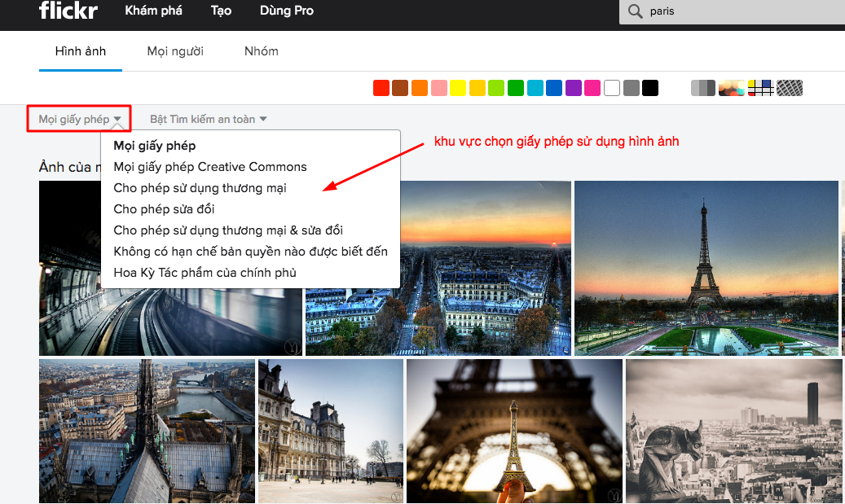The width and height of the screenshot is (845, 504).
Task: Select the red color filter swatch
Action: point(381,87)
